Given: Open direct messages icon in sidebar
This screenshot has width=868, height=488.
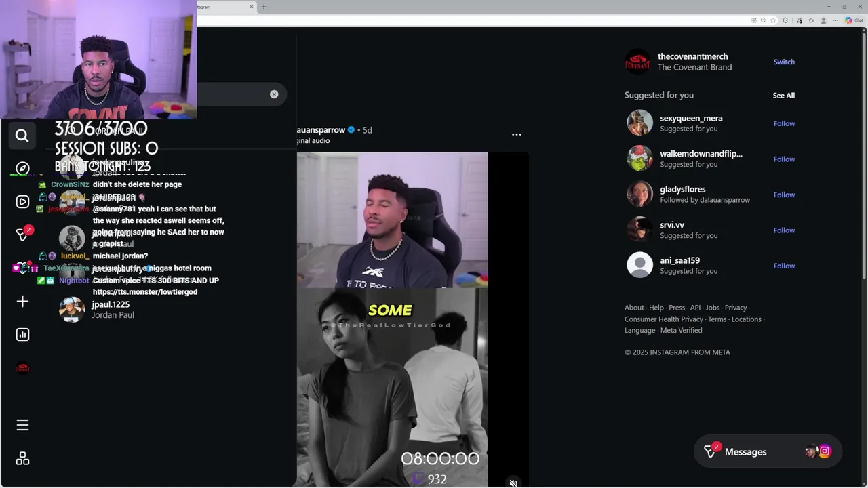Looking at the screenshot, I should coord(22,235).
